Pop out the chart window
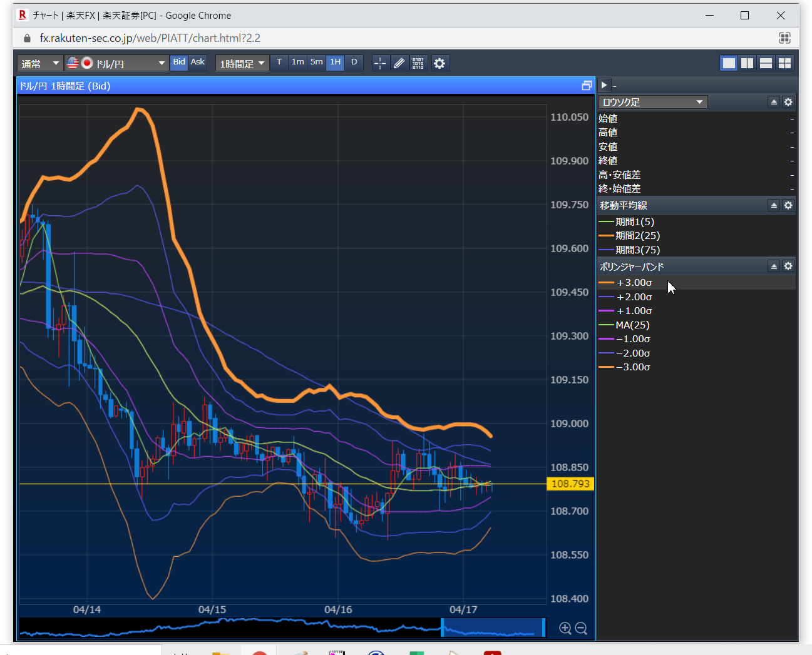Viewport: 812px width, 655px height. tap(587, 86)
